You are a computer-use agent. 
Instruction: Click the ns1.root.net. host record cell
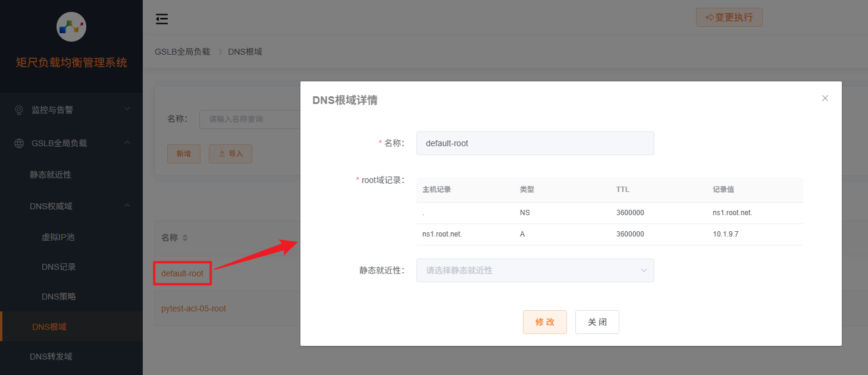coord(442,234)
